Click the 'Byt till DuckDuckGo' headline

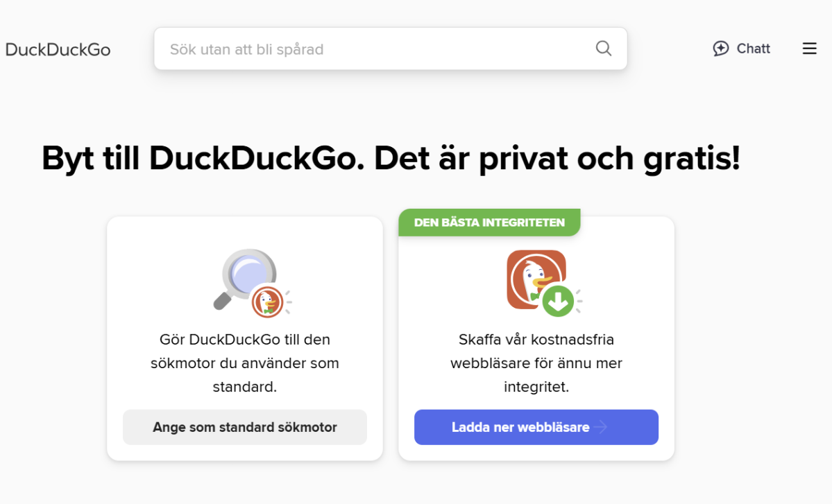click(203, 159)
